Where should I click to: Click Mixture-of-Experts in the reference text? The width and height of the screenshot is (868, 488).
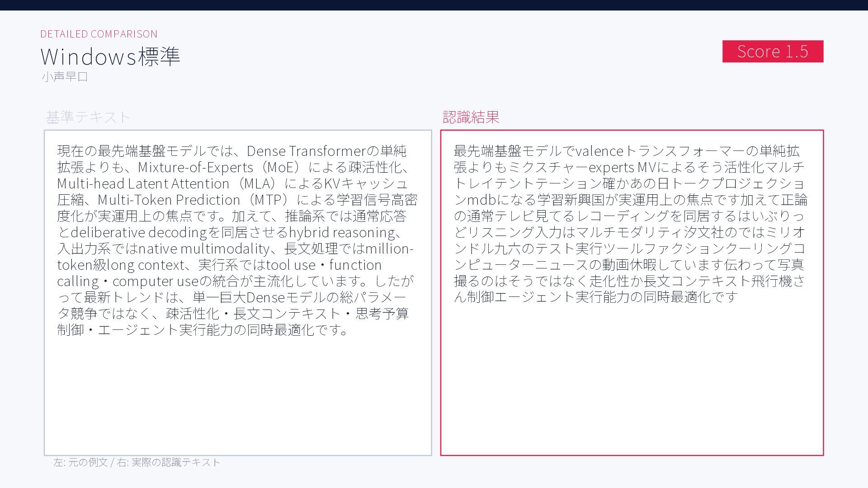195,167
